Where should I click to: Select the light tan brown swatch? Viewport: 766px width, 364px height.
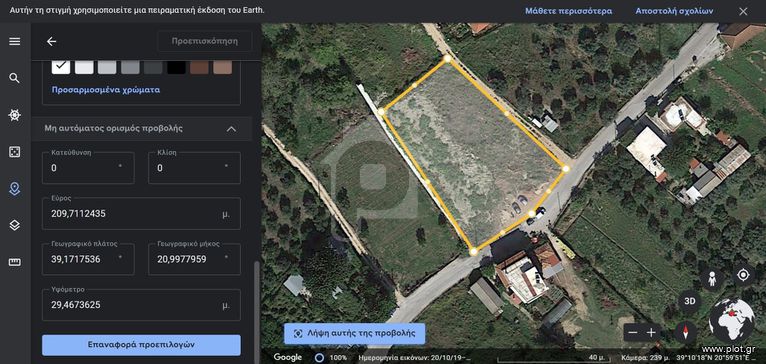[x=222, y=67]
